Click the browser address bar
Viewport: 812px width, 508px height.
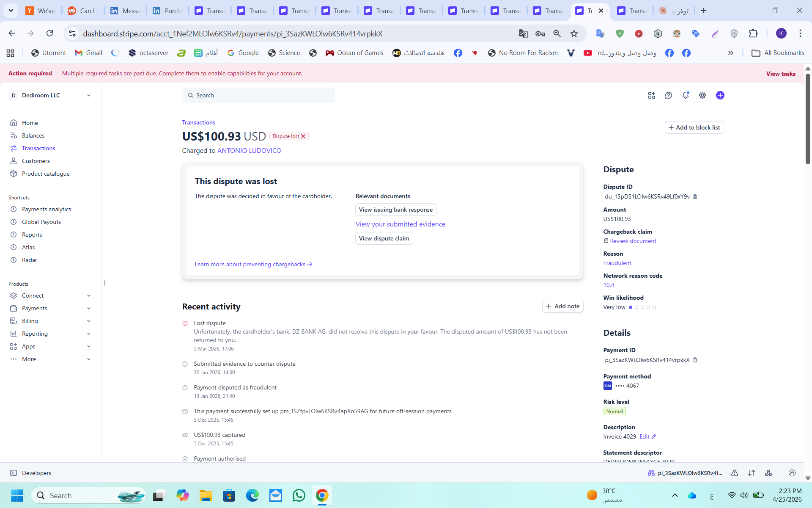tap(296, 33)
